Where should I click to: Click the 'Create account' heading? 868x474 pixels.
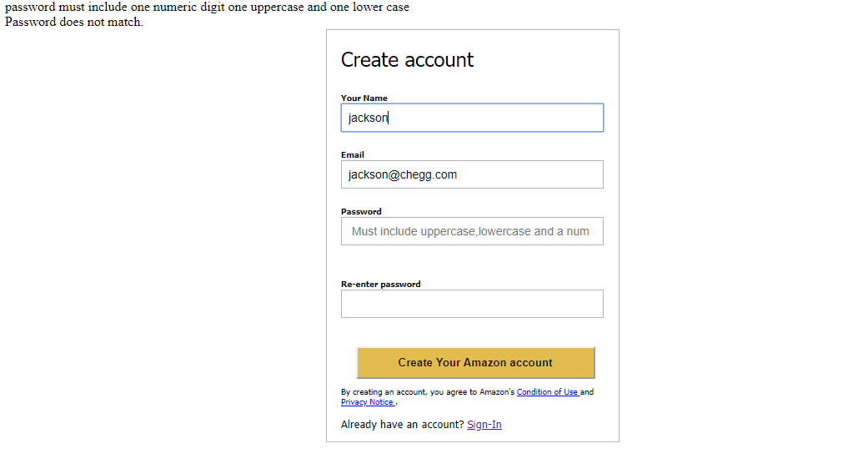[407, 60]
